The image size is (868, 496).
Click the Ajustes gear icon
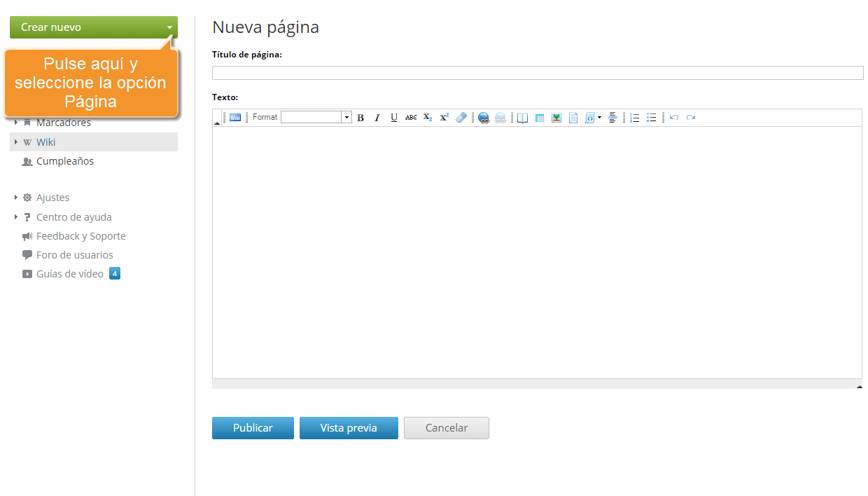pos(27,198)
